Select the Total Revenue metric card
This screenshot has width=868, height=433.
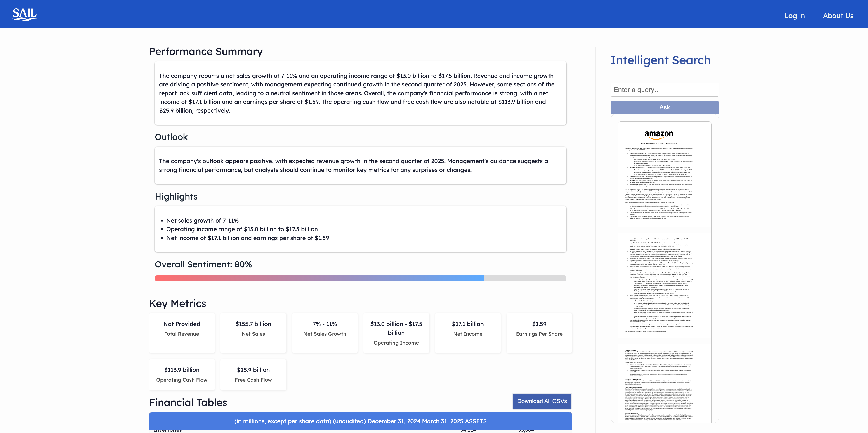click(182, 333)
